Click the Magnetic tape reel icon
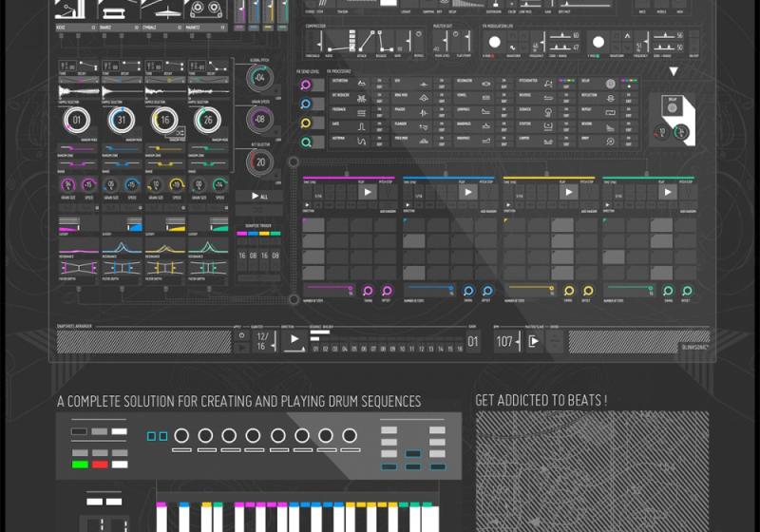This screenshot has height=532, width=760. [207, 9]
